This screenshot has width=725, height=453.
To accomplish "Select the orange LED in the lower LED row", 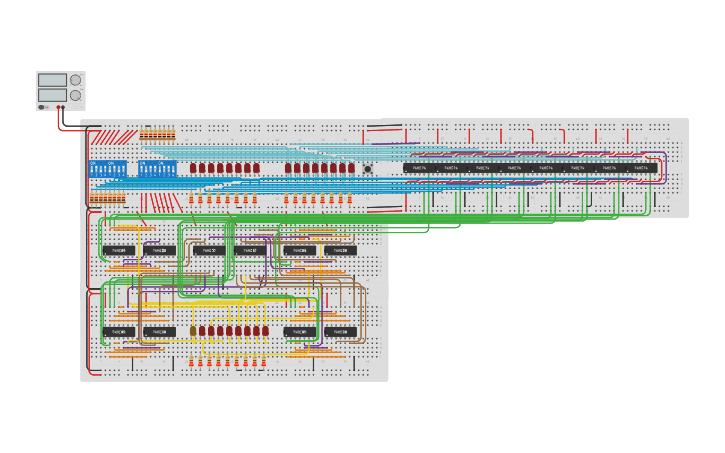I will (193, 331).
